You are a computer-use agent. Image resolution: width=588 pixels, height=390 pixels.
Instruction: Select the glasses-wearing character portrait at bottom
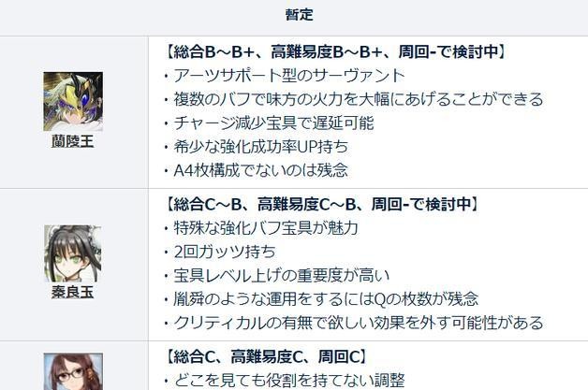click(x=73, y=371)
